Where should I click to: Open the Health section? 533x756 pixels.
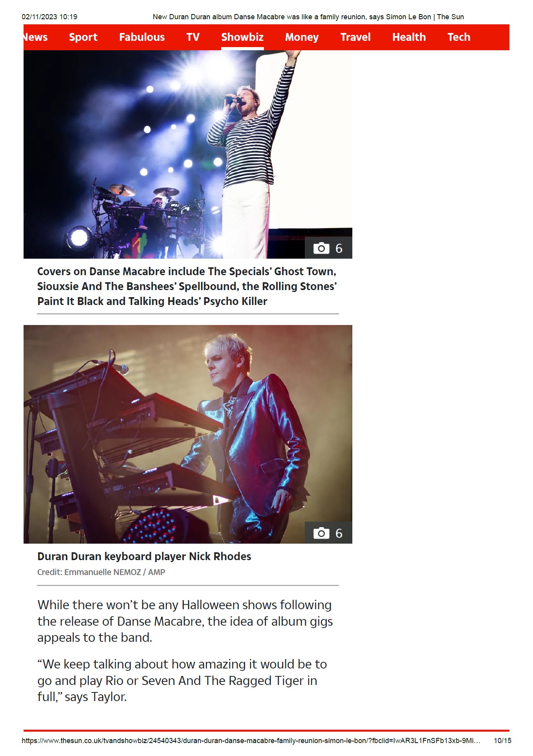(409, 37)
